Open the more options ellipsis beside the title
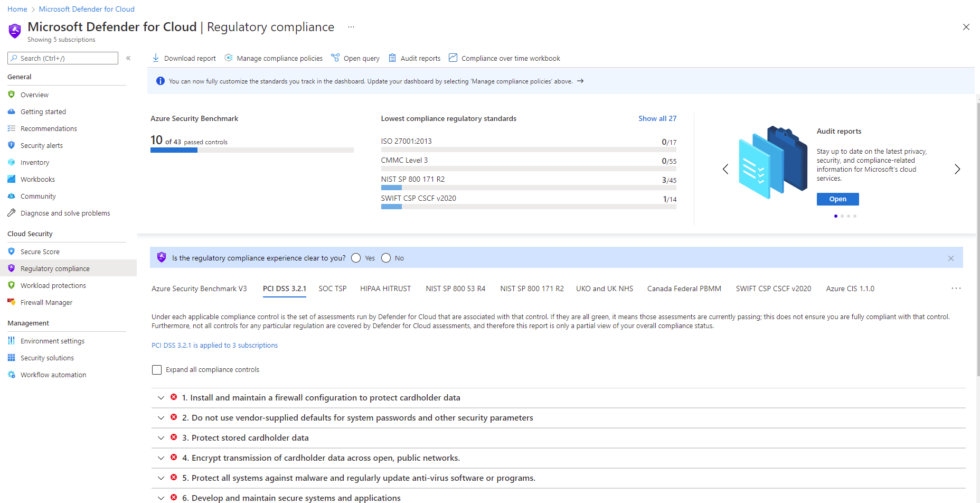 [x=351, y=27]
